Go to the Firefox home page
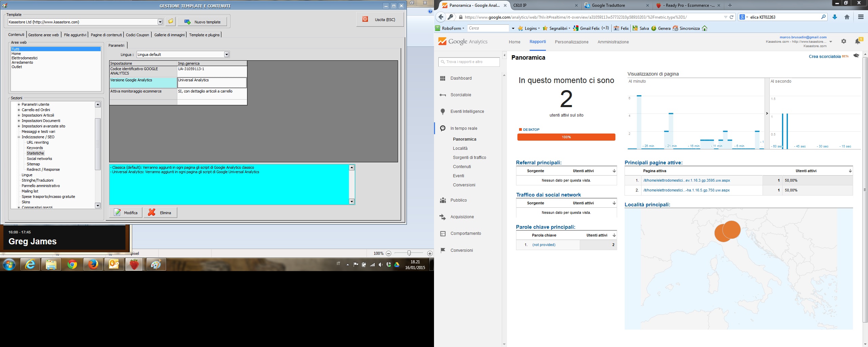This screenshot has height=347, width=868. 847,17
